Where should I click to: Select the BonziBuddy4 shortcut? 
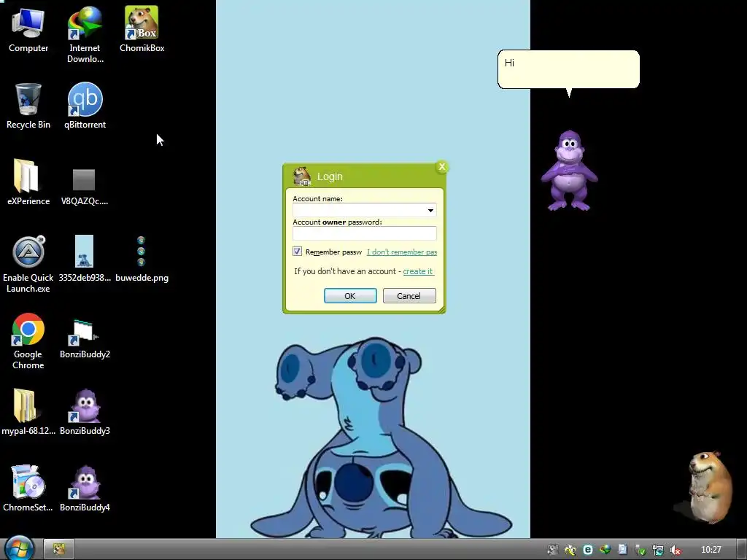pos(85,489)
